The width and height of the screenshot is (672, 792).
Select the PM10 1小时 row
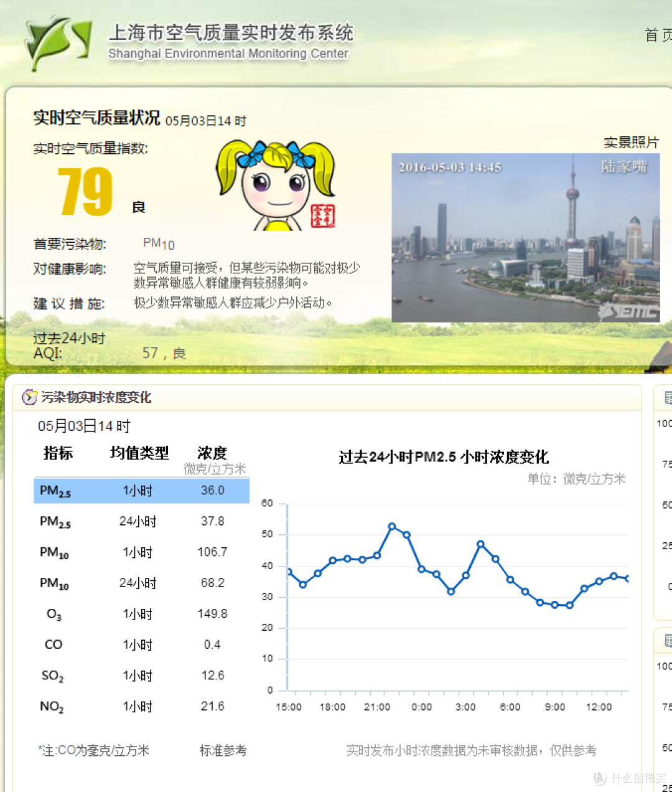[141, 552]
